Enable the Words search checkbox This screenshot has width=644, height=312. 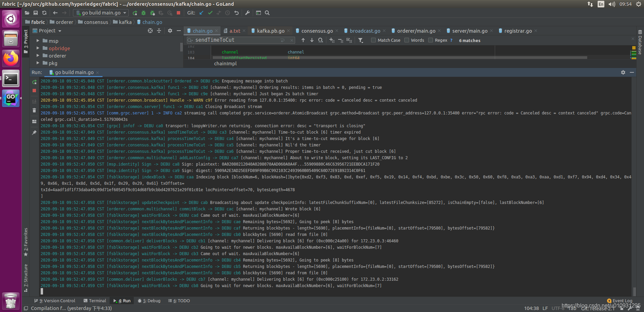(x=407, y=40)
